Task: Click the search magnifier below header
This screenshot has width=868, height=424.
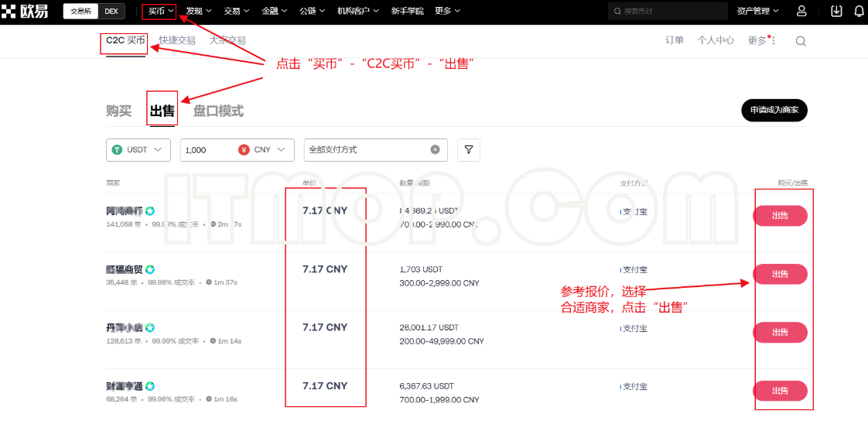Action: point(801,41)
